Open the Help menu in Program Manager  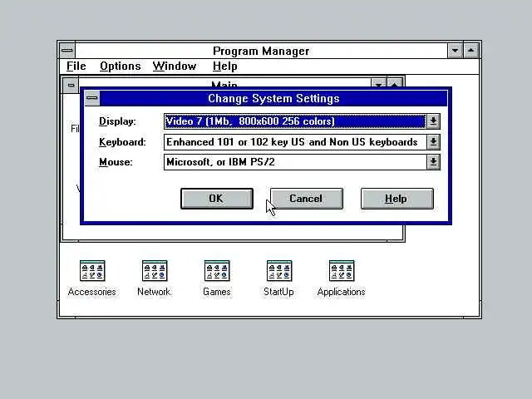224,66
